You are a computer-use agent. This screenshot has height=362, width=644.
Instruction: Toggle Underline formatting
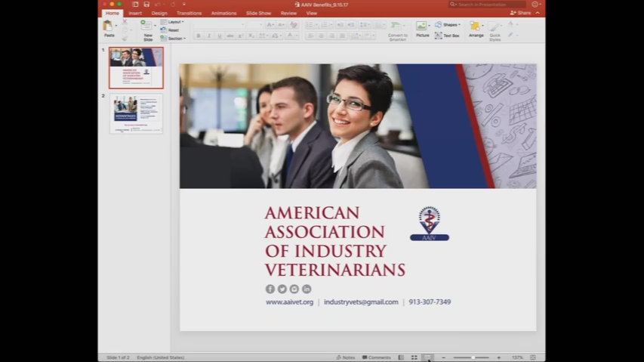tap(220, 36)
